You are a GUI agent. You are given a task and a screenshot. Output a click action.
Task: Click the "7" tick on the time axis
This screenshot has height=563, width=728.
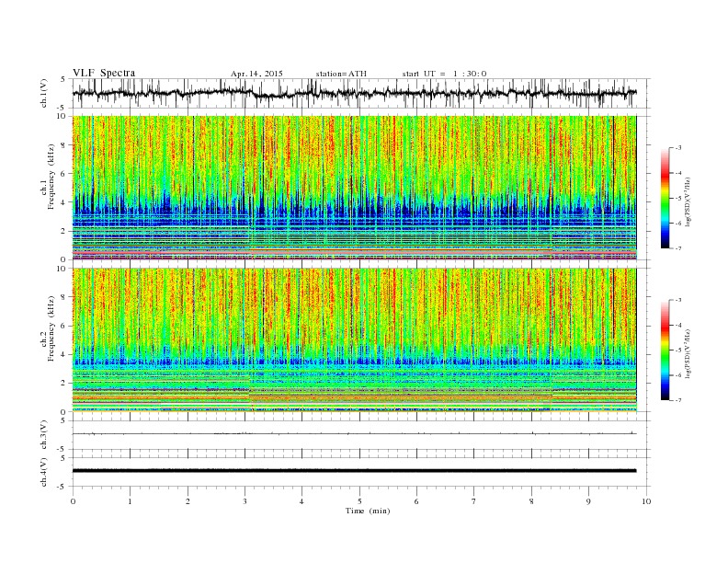(474, 501)
